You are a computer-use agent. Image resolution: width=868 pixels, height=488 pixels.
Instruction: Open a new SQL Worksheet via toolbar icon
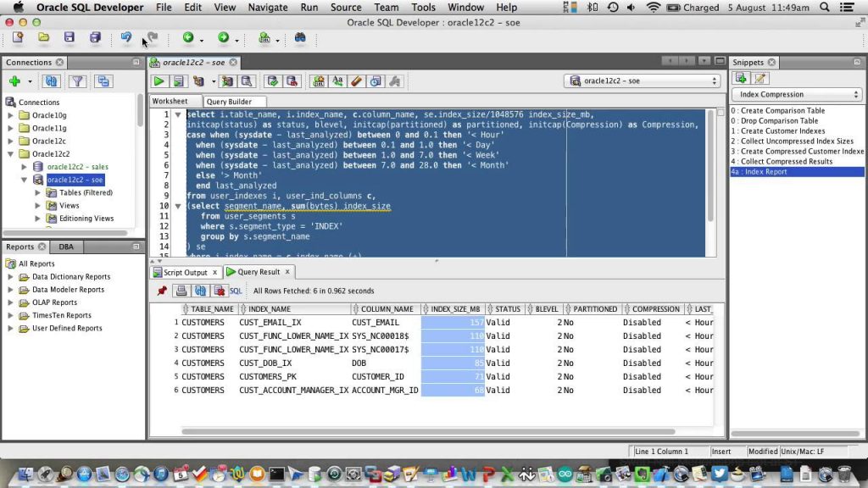pyautogui.click(x=264, y=37)
